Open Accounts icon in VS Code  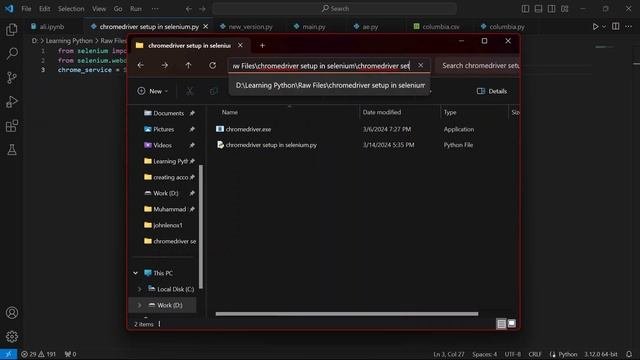click(x=12, y=313)
